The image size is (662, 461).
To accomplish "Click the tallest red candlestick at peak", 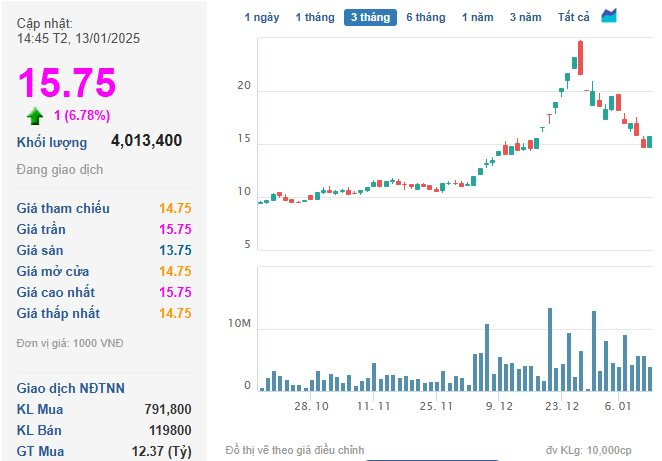I will coord(581,58).
